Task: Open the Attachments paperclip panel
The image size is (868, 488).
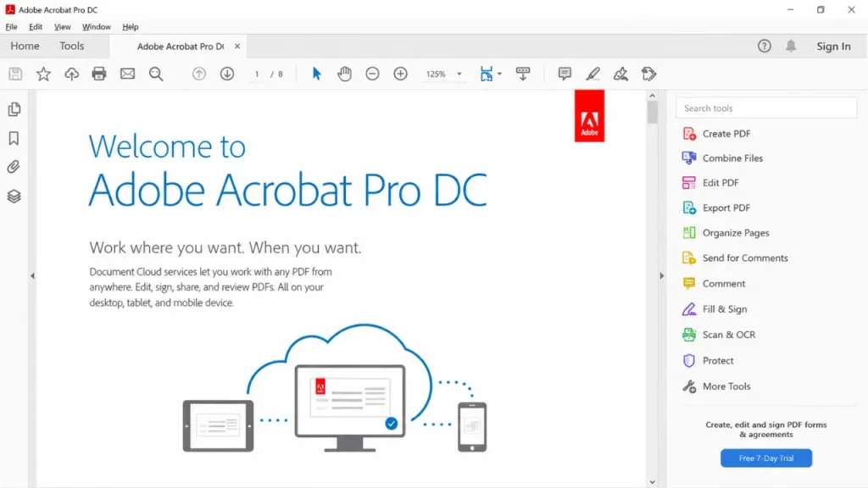Action: (14, 167)
